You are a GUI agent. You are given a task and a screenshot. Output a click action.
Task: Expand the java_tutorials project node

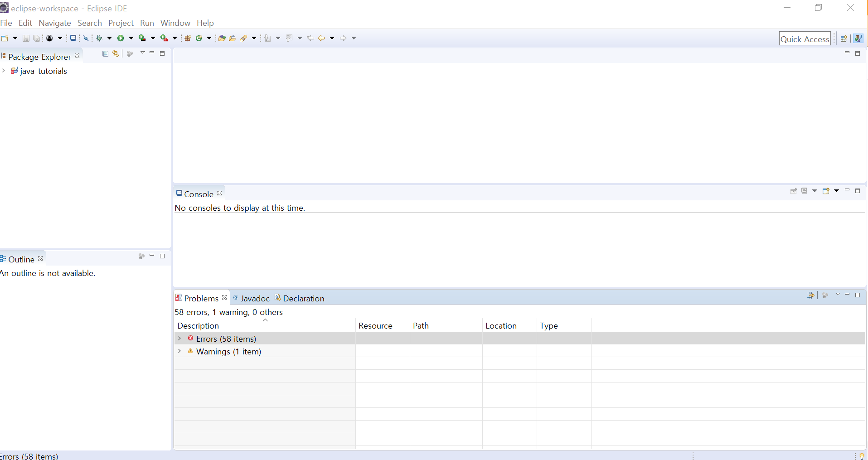[x=4, y=71]
